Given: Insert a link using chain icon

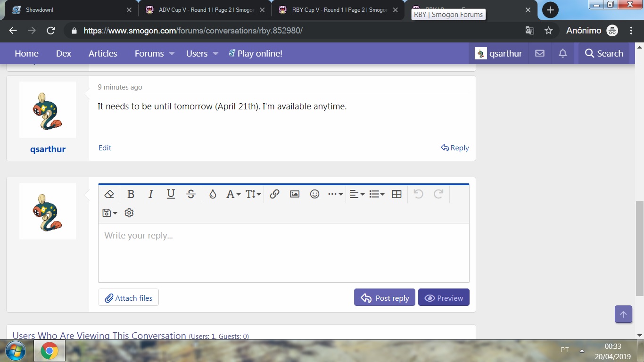Looking at the screenshot, I should 274,194.
